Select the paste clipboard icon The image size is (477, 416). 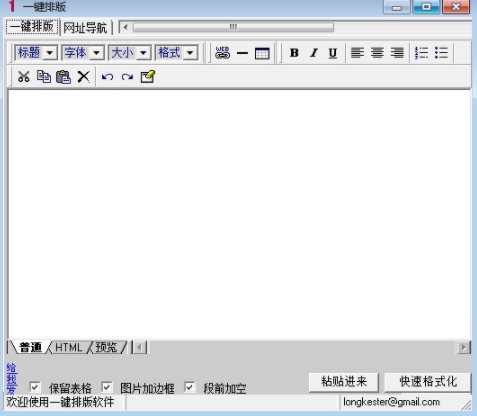coord(63,77)
